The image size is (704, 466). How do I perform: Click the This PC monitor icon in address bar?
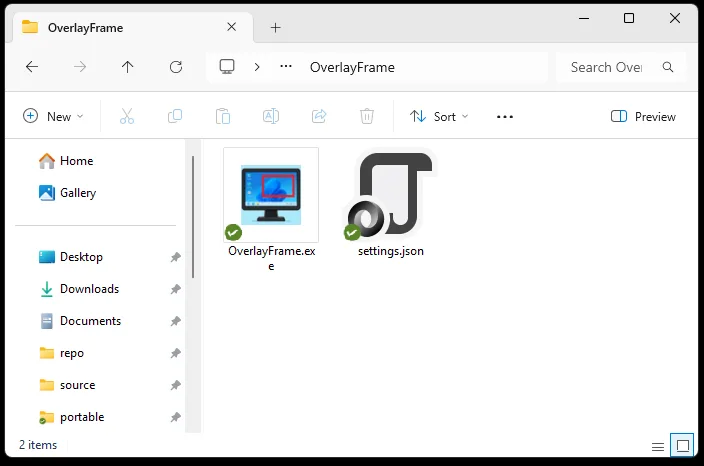point(227,67)
